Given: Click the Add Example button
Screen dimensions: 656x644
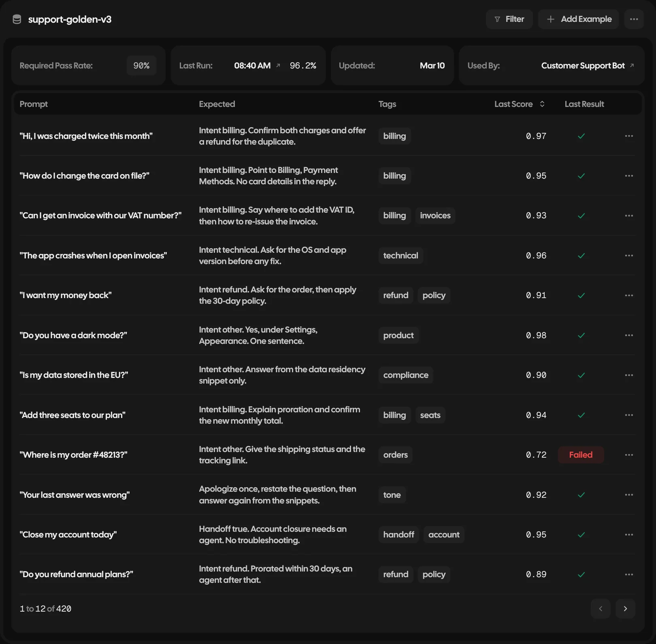Looking at the screenshot, I should pyautogui.click(x=578, y=19).
